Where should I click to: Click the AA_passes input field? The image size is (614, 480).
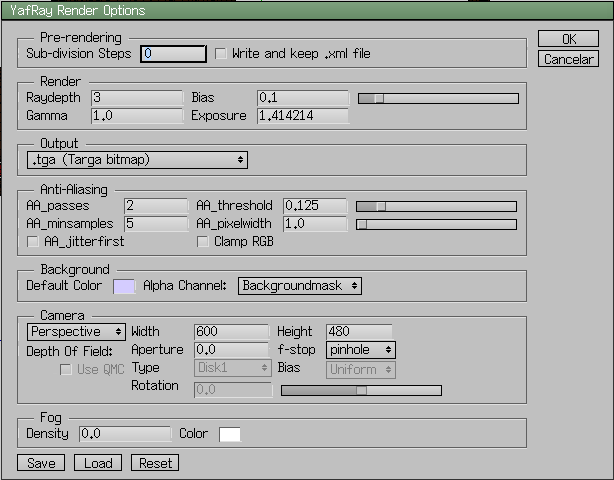156,206
